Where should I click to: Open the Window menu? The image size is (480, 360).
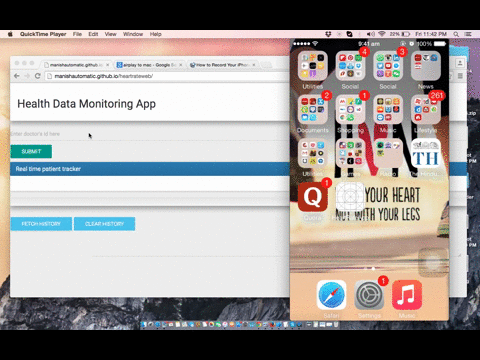point(133,34)
